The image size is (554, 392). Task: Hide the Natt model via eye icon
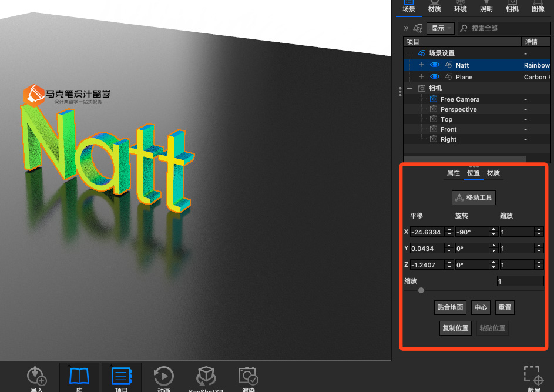pyautogui.click(x=435, y=65)
